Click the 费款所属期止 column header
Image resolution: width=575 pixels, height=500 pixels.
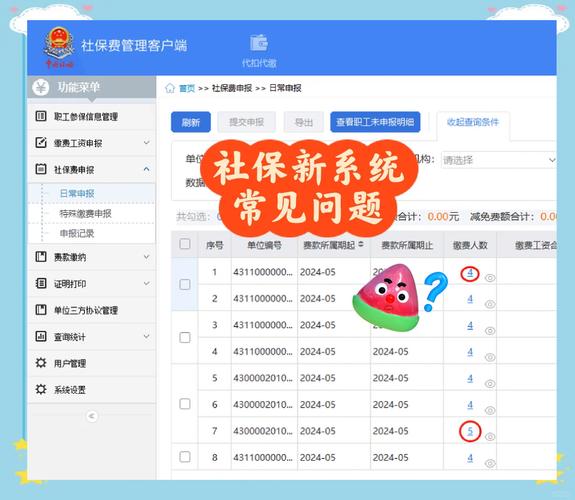(x=407, y=245)
